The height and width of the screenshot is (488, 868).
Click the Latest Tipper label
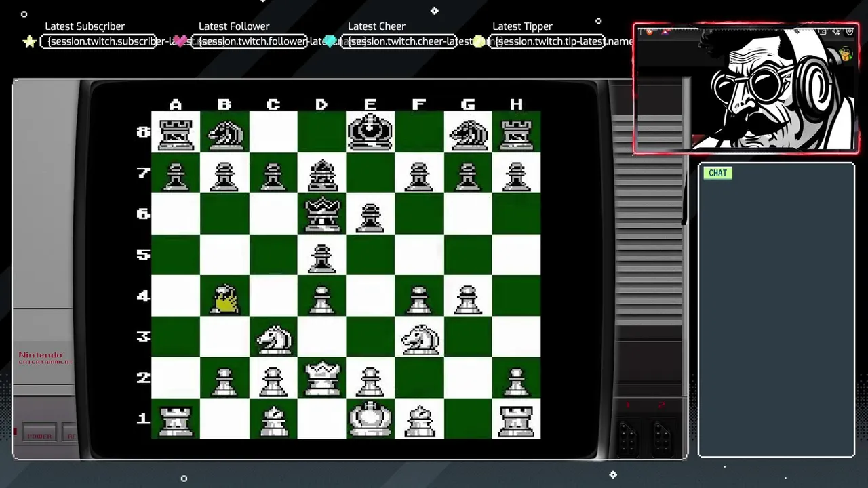click(x=522, y=26)
